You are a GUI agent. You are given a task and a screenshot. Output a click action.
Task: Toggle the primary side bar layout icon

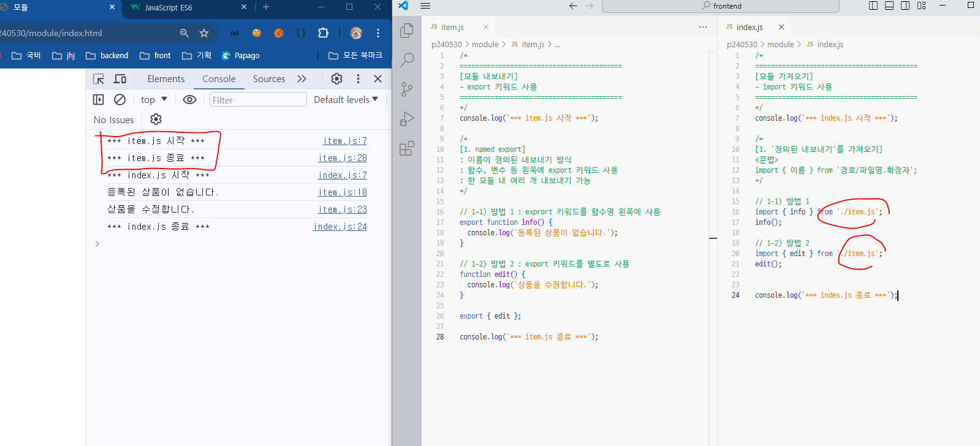point(873,6)
